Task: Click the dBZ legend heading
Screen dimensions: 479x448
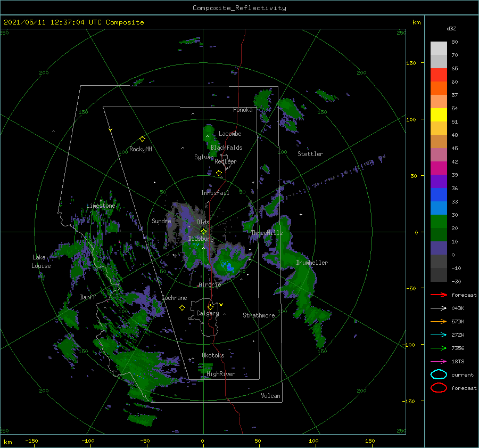Action: tap(451, 29)
